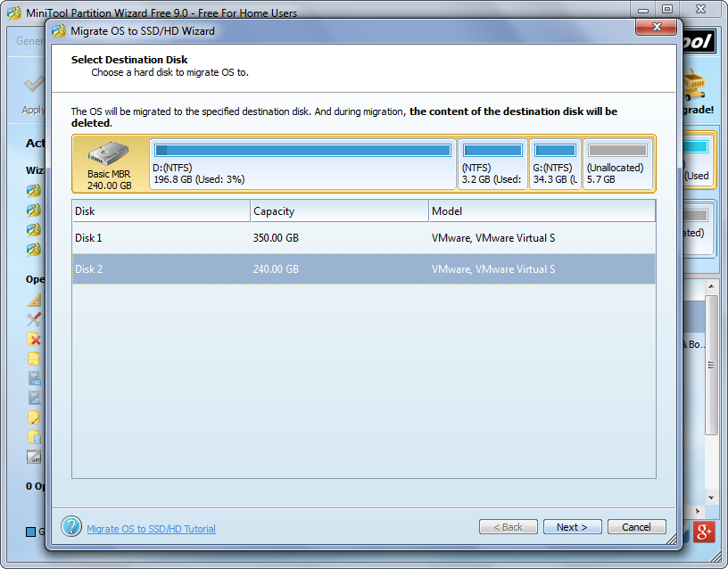Click the vertical scrollbar thumb in the main window
This screenshot has width=728, height=569.
pyautogui.click(x=711, y=365)
